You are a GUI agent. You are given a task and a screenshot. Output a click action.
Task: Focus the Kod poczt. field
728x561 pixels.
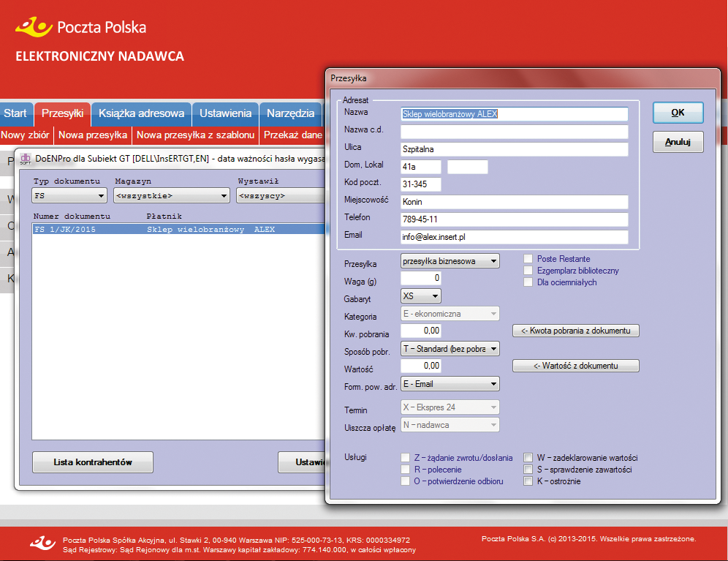pos(420,184)
